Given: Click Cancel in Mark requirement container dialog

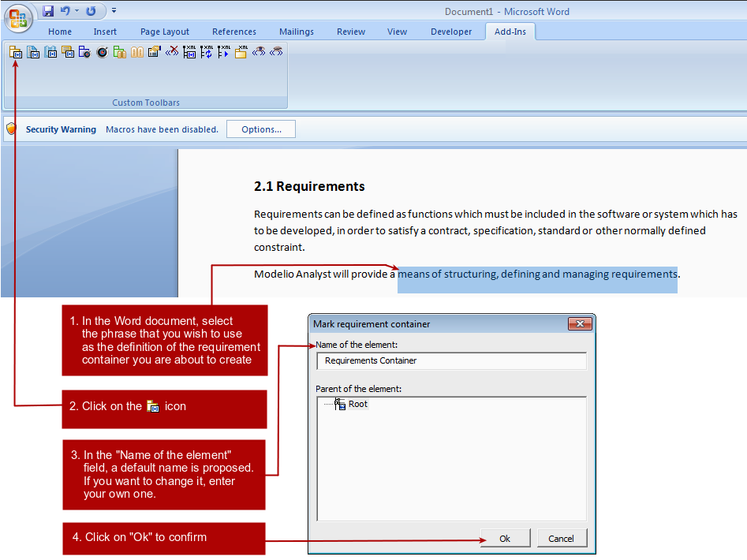Looking at the screenshot, I should pyautogui.click(x=561, y=539).
